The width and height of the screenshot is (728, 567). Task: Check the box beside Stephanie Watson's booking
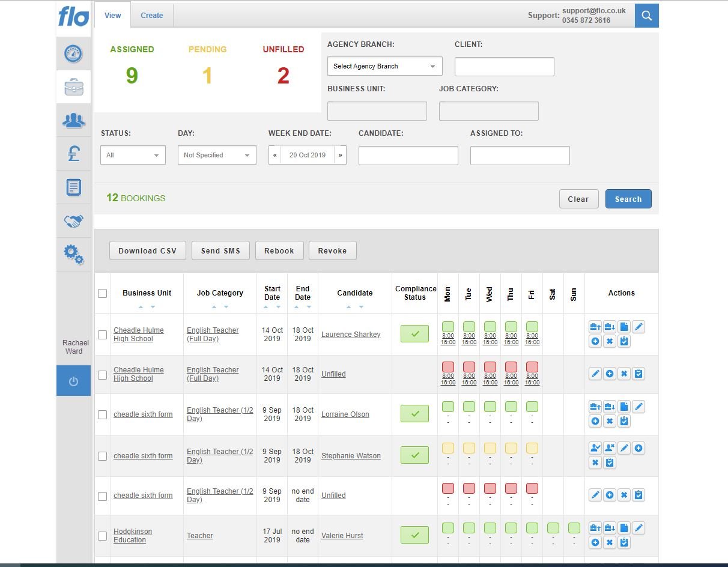(102, 455)
